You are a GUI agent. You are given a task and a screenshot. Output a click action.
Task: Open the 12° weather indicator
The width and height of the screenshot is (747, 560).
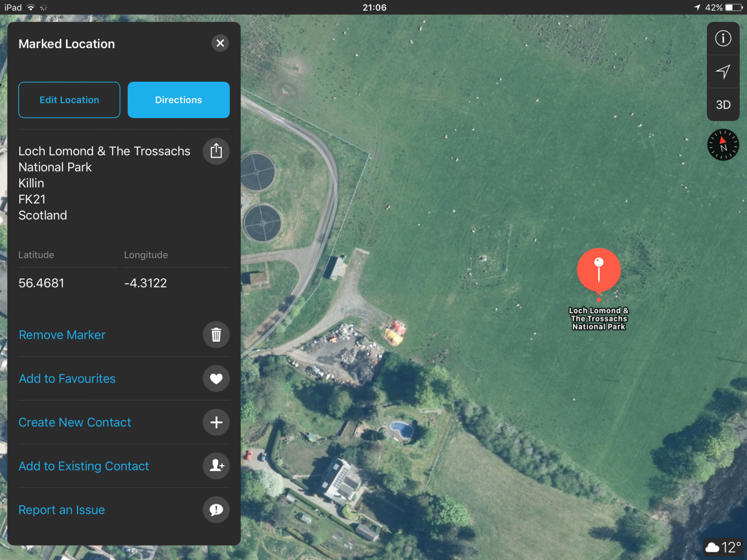(723, 547)
